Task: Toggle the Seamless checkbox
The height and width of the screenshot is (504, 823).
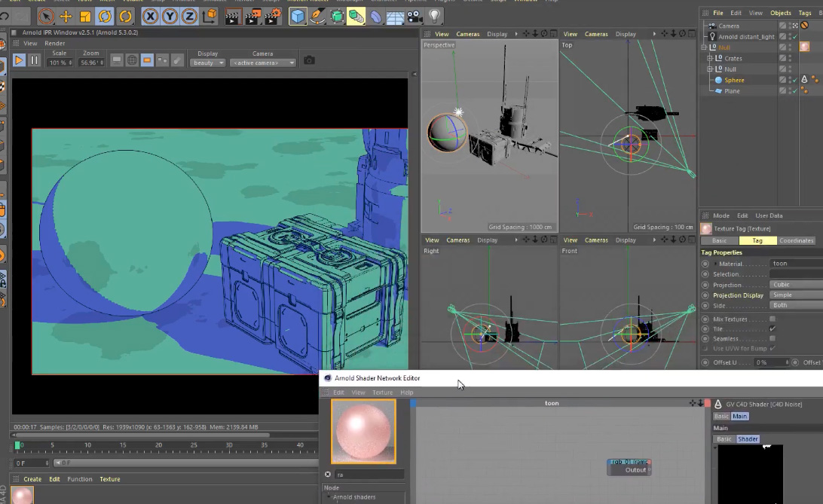Action: (x=771, y=338)
